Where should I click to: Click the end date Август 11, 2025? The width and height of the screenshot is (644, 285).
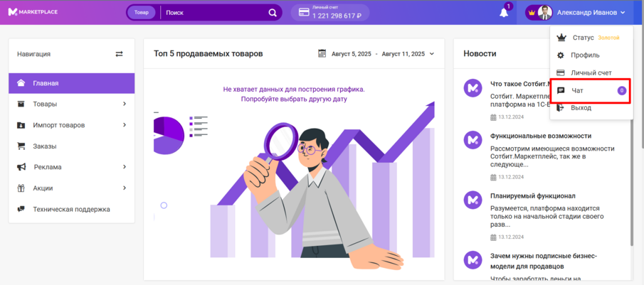[x=403, y=54]
